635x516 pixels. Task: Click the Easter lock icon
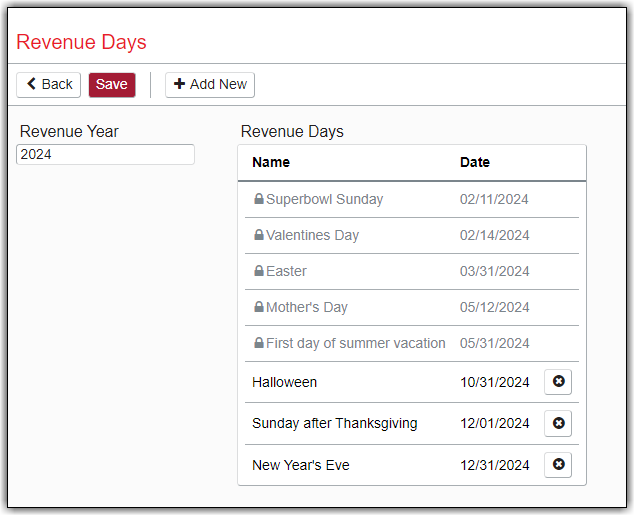[259, 271]
